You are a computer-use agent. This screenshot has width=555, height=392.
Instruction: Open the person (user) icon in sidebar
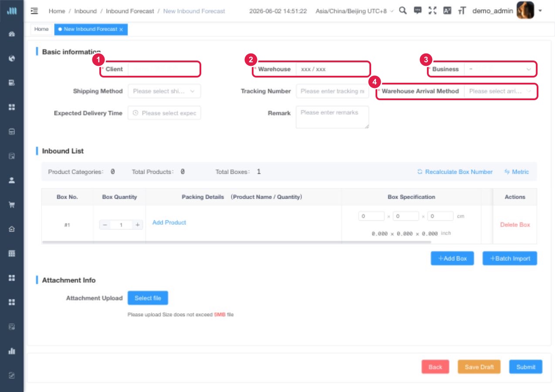(12, 180)
